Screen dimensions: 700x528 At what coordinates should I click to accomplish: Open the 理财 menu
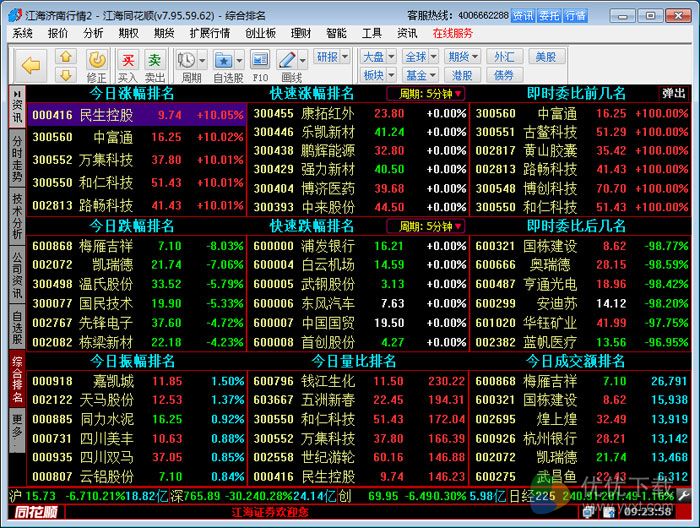click(x=301, y=33)
